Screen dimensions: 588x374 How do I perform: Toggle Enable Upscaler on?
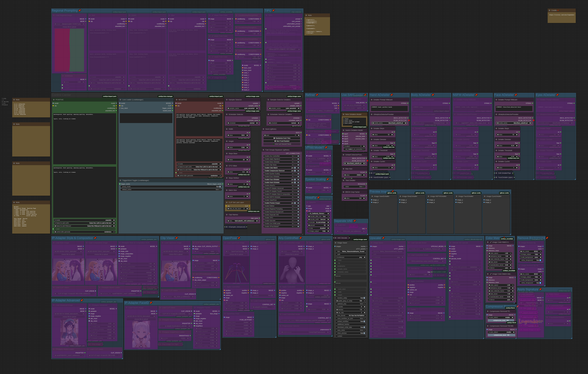(x=295, y=221)
